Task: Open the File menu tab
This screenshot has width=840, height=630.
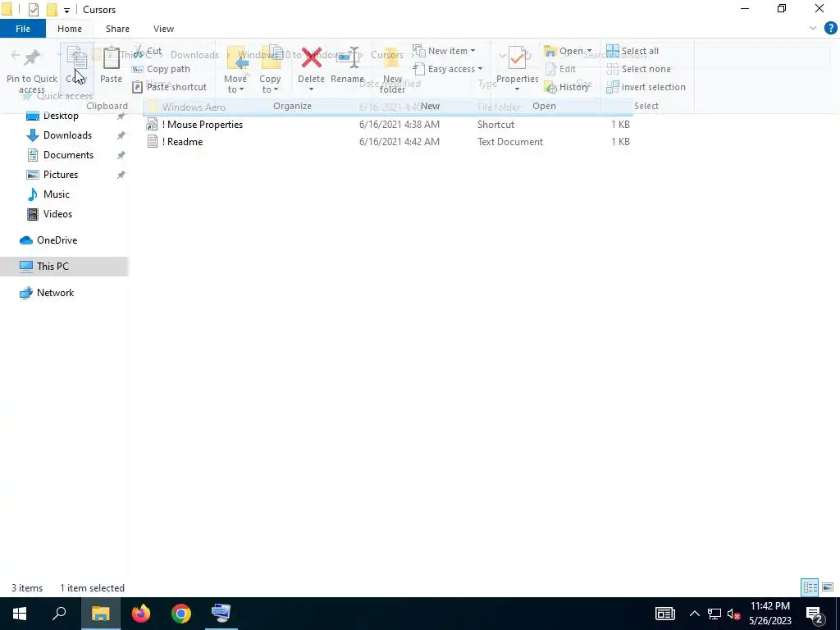Action: 23,29
